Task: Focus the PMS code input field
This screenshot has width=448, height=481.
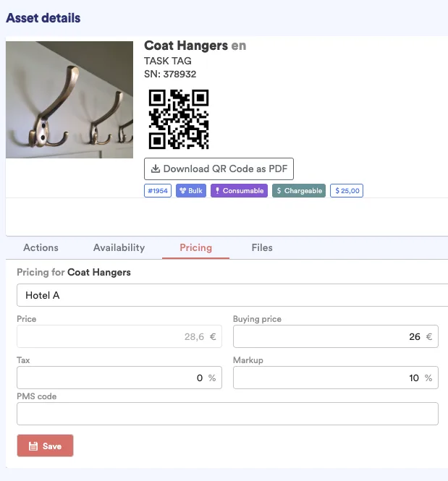Action: point(227,414)
